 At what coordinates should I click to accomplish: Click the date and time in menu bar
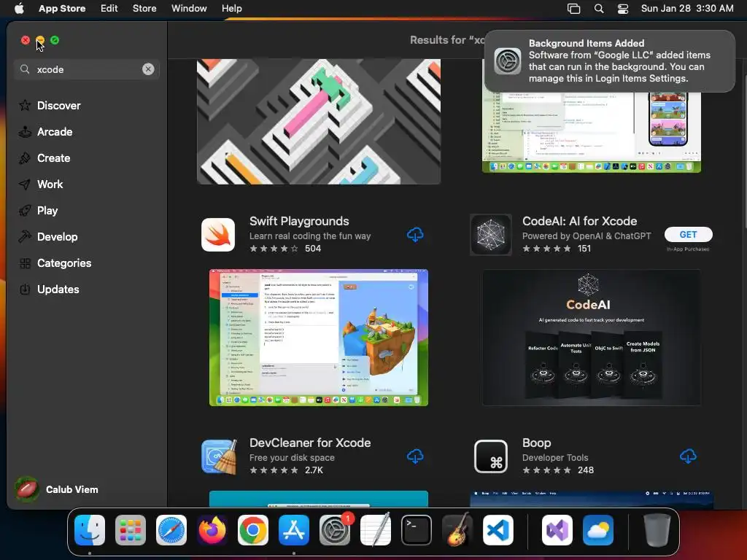[687, 8]
